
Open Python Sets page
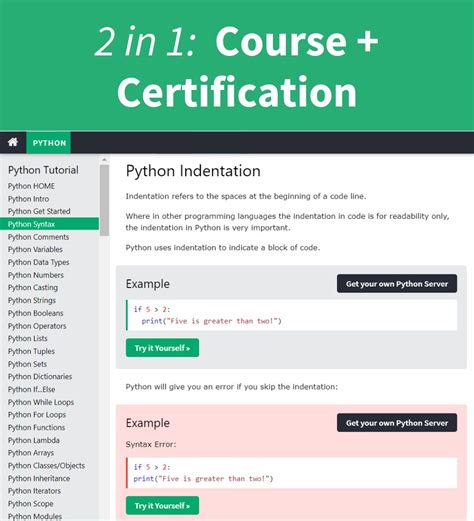(27, 364)
